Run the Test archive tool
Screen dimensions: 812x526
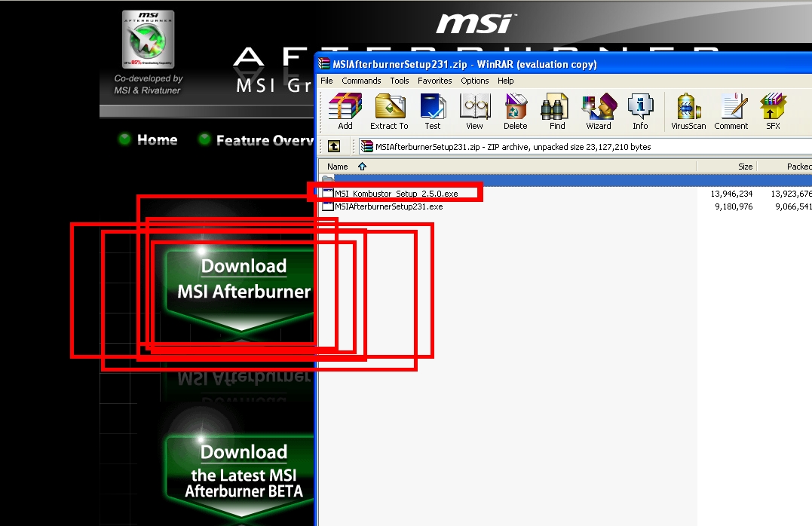433,112
